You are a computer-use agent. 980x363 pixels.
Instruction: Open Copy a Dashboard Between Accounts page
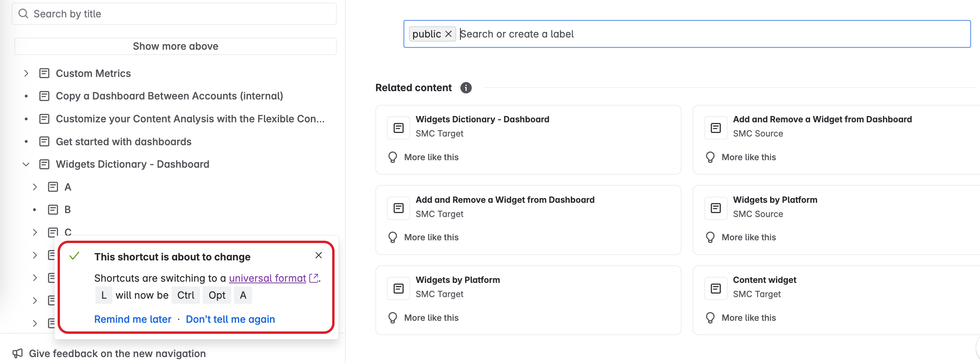(169, 96)
